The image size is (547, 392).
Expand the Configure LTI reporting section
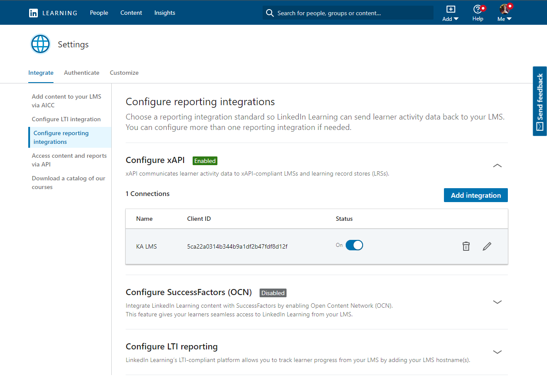point(497,352)
